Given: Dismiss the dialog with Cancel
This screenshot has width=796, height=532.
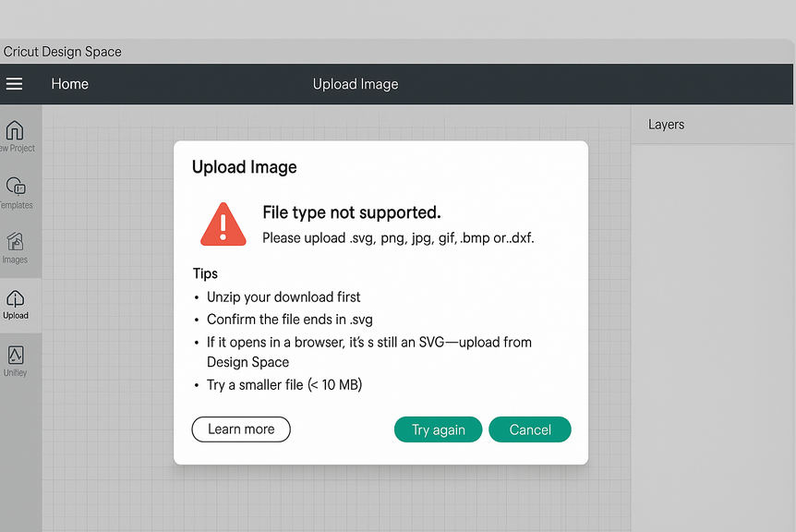Looking at the screenshot, I should click(x=530, y=429).
